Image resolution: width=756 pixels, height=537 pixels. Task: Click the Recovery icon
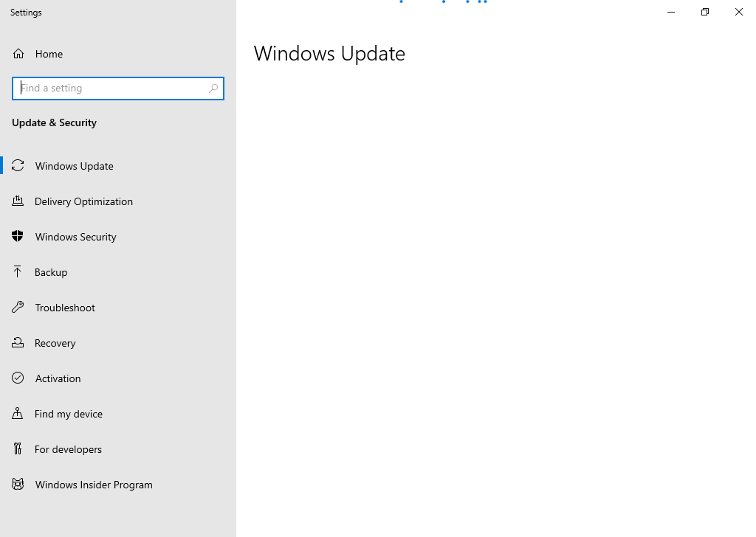point(18,342)
